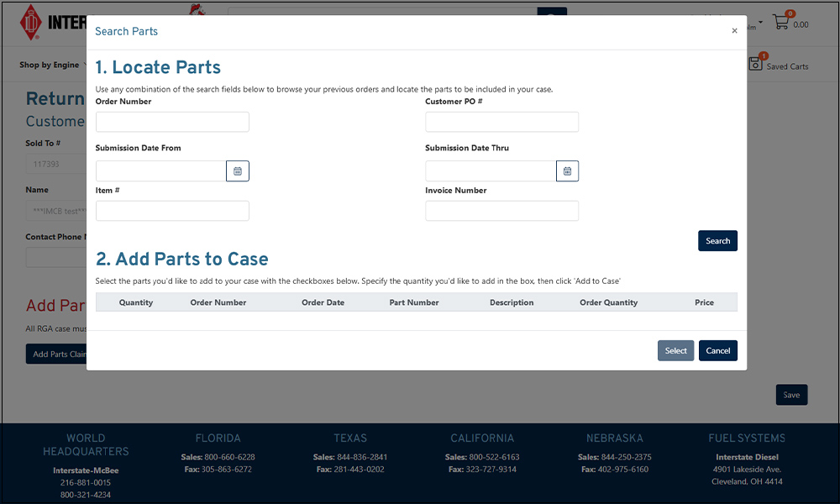The height and width of the screenshot is (504, 840).
Task: Click the Order Number column header
Action: 218,302
